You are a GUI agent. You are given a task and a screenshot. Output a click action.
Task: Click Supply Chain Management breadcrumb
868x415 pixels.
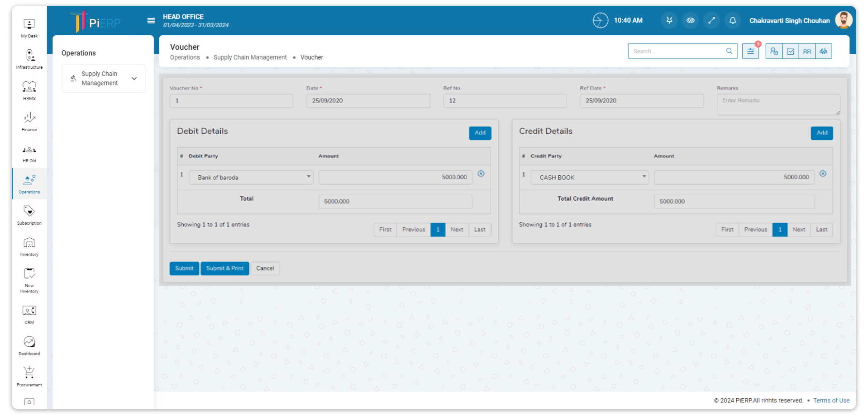tap(250, 57)
